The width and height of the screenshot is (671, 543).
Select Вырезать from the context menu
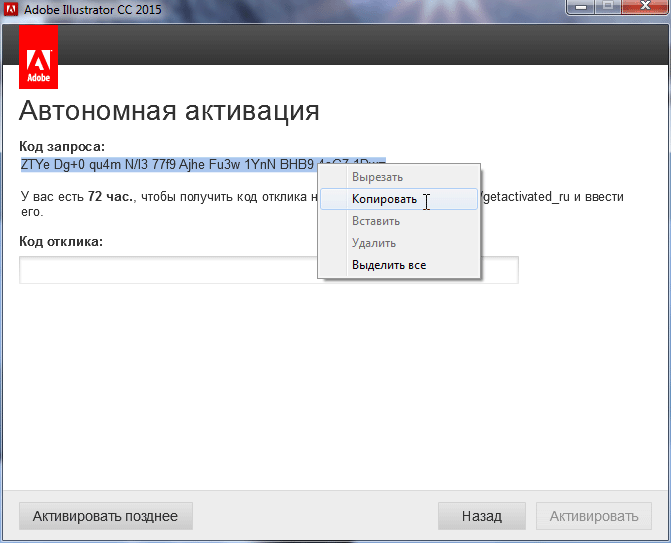pyautogui.click(x=399, y=177)
